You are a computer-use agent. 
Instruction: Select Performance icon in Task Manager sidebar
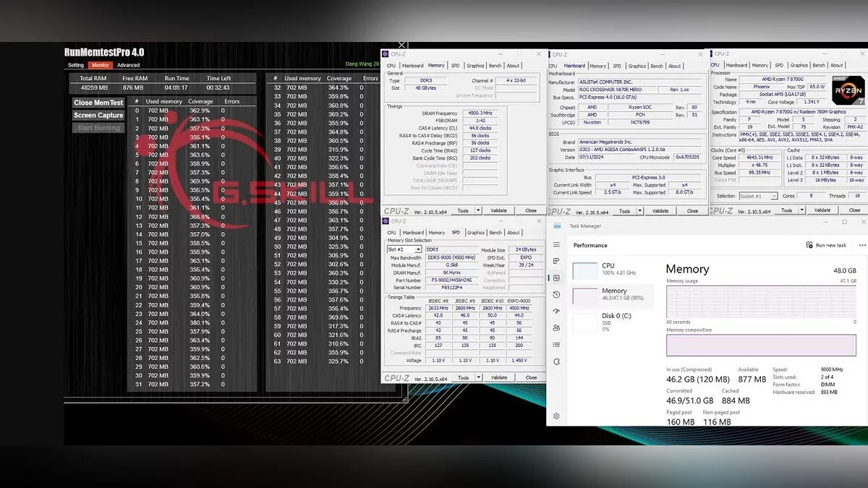[556, 278]
